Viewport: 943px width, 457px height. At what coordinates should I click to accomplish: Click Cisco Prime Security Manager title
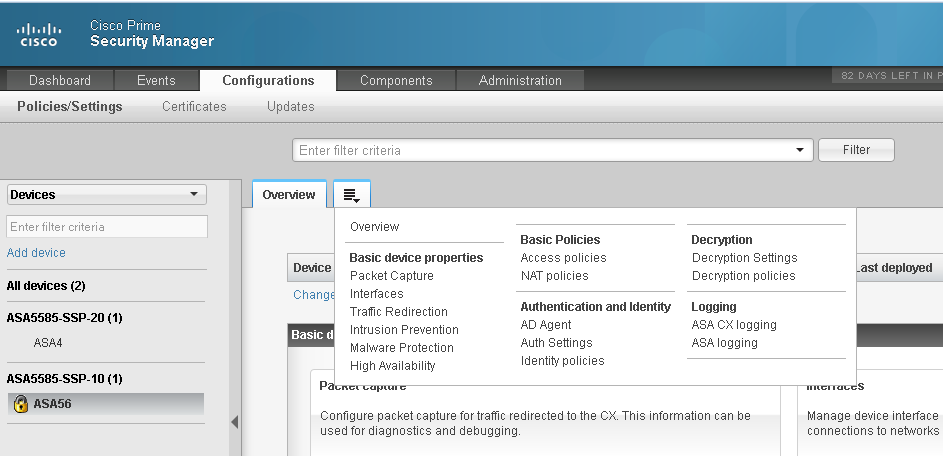[x=152, y=34]
